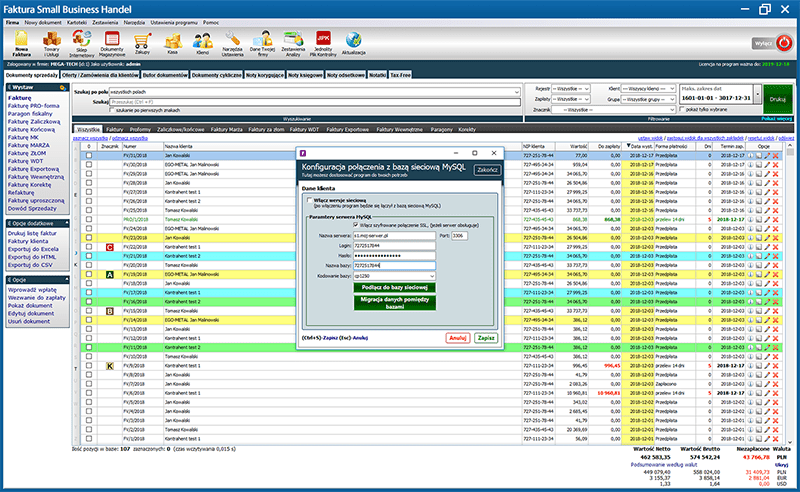
Task: Click the yellow K marker on FV/9/2018
Action: 109,366
